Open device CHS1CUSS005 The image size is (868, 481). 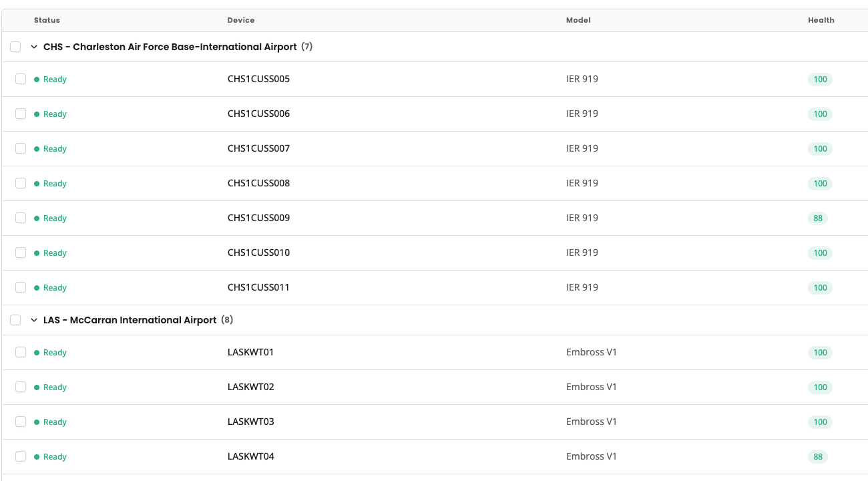click(x=258, y=79)
